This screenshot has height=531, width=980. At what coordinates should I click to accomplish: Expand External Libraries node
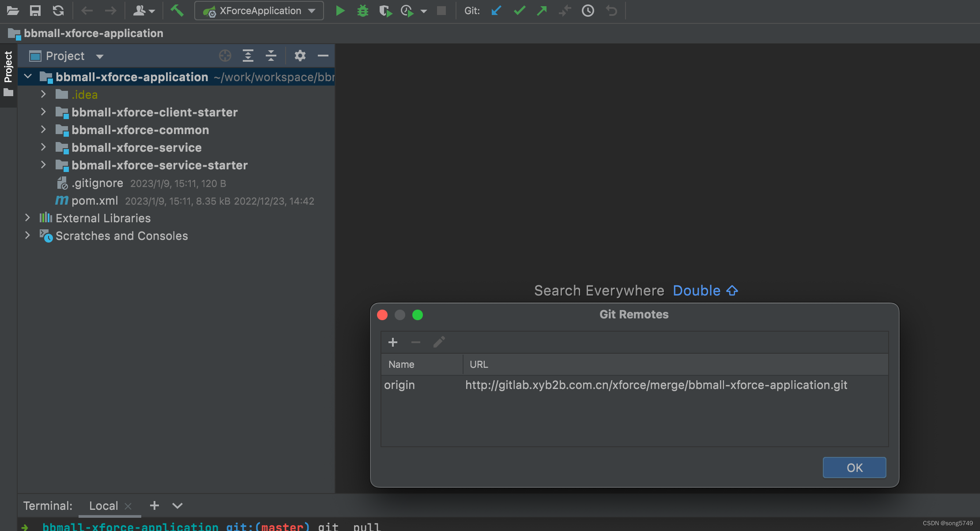[x=27, y=218]
